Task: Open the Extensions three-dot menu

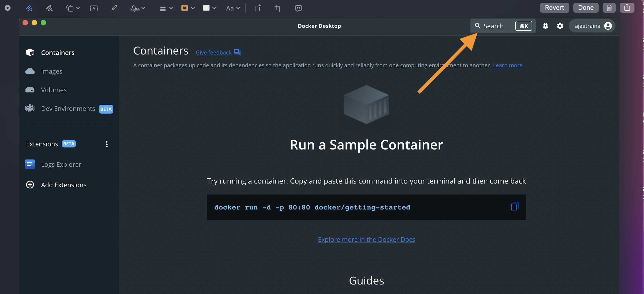Action: pyautogui.click(x=107, y=144)
